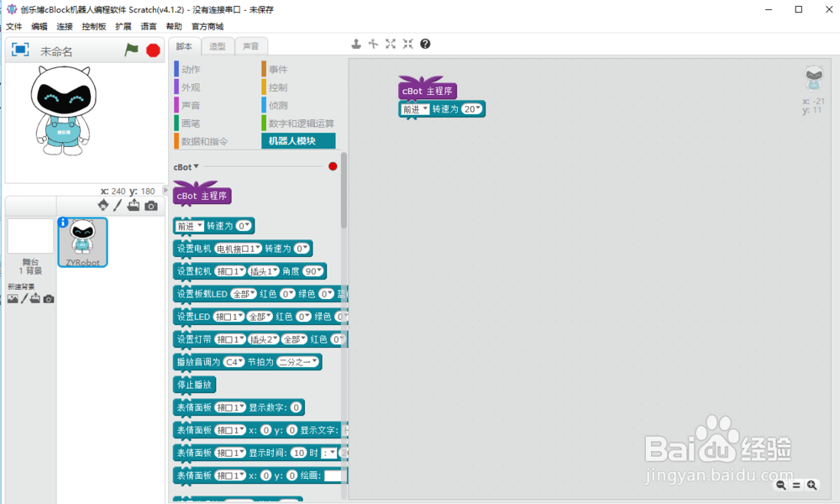
Task: Select the 控制 block category
Action: [278, 87]
